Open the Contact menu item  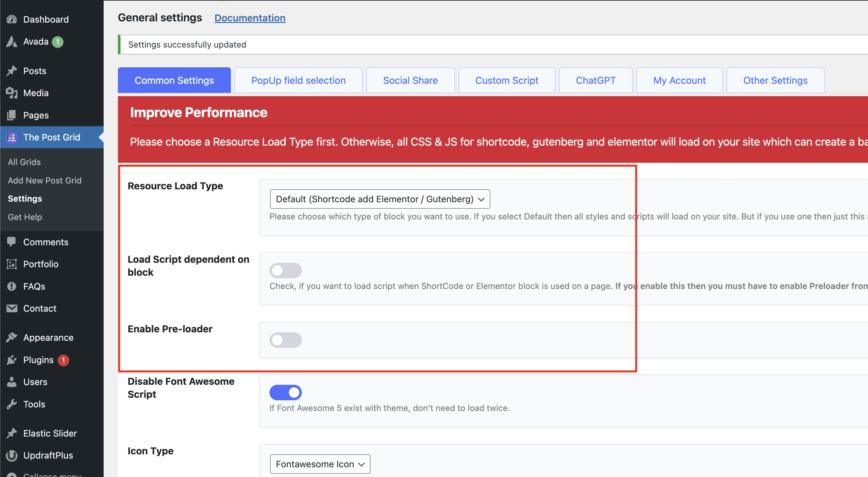pyautogui.click(x=52, y=308)
